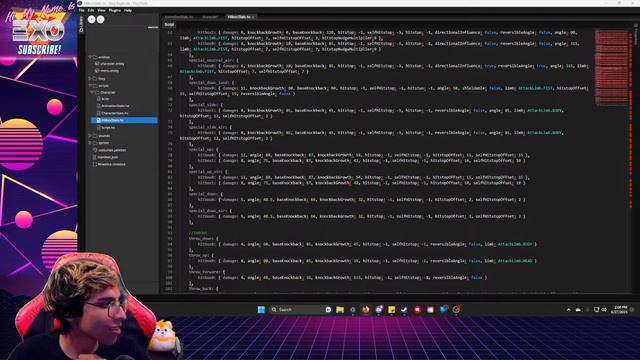
Task: Open the taskbar clock and date
Action: (619, 310)
